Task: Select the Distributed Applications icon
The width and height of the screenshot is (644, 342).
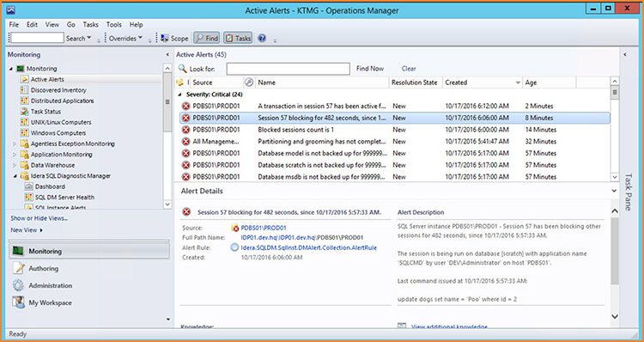Action: tap(25, 101)
